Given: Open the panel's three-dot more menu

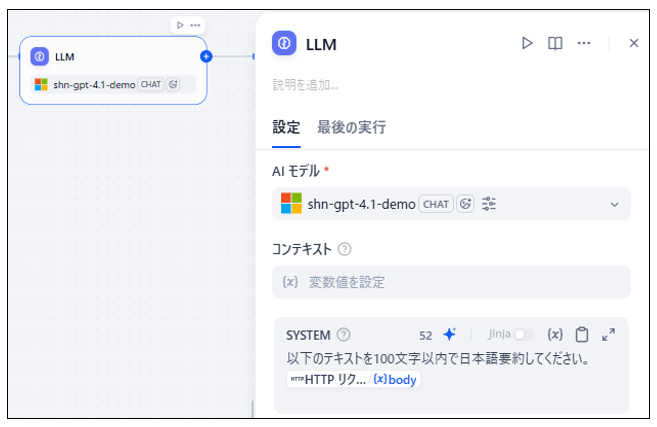Looking at the screenshot, I should [x=584, y=43].
